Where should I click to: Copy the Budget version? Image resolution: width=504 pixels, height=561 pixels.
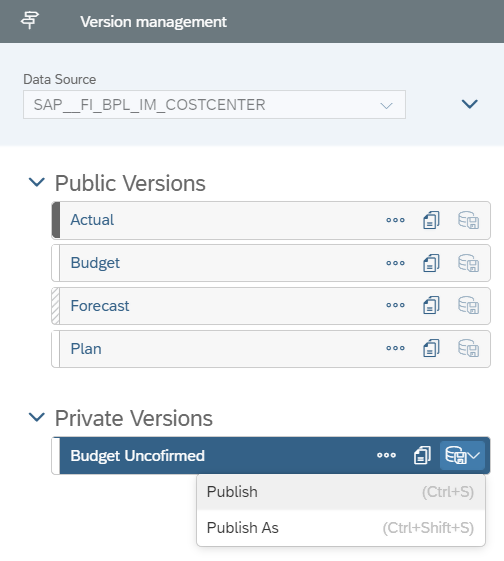[x=431, y=263]
